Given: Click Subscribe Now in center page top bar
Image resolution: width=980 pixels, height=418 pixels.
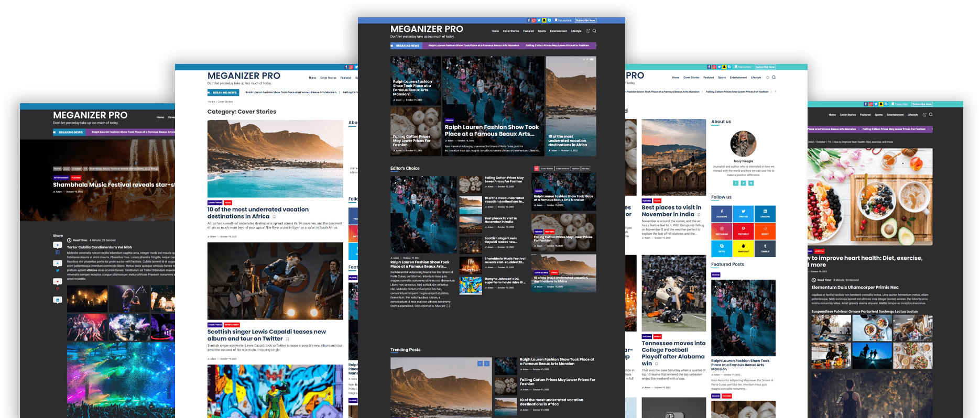Looking at the screenshot, I should click(x=585, y=20).
